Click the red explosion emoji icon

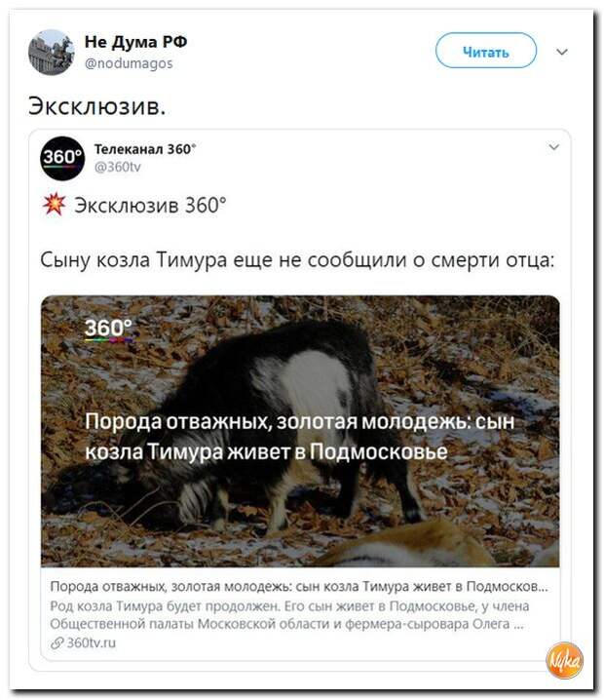pyautogui.click(x=54, y=205)
